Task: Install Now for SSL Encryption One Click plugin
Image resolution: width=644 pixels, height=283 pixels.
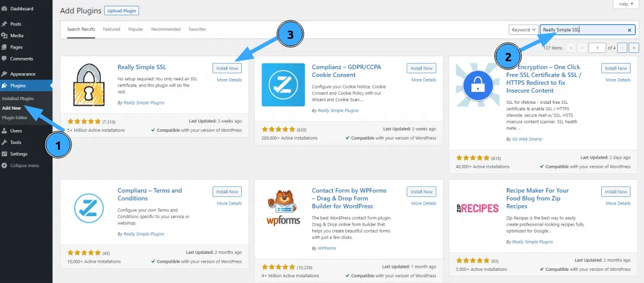Action: 616,68
